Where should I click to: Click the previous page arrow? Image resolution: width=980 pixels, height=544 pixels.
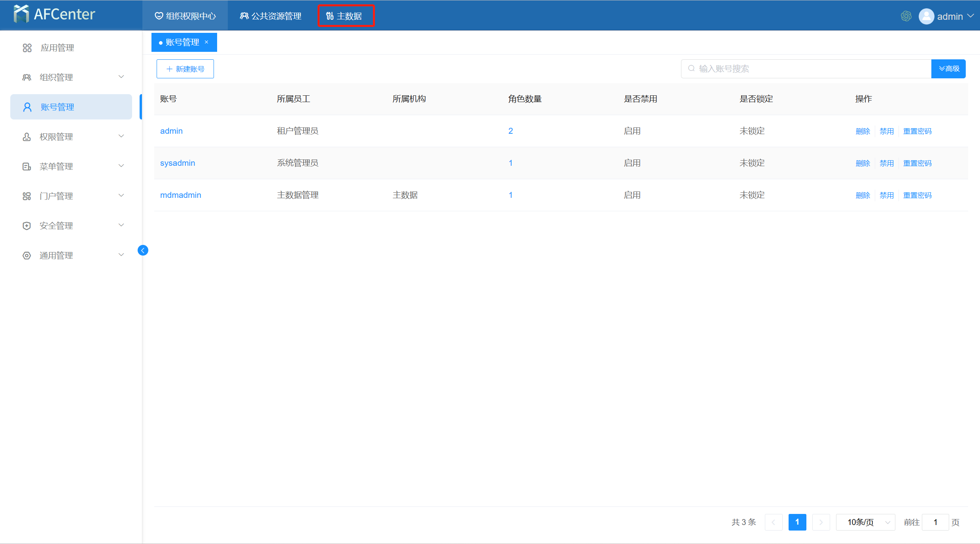[774, 522]
